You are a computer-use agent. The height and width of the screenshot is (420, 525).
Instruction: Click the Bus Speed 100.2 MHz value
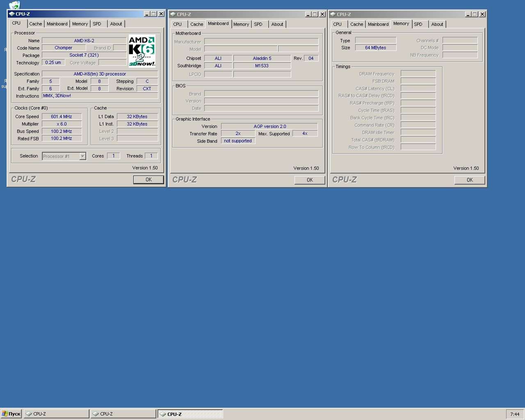pyautogui.click(x=62, y=131)
